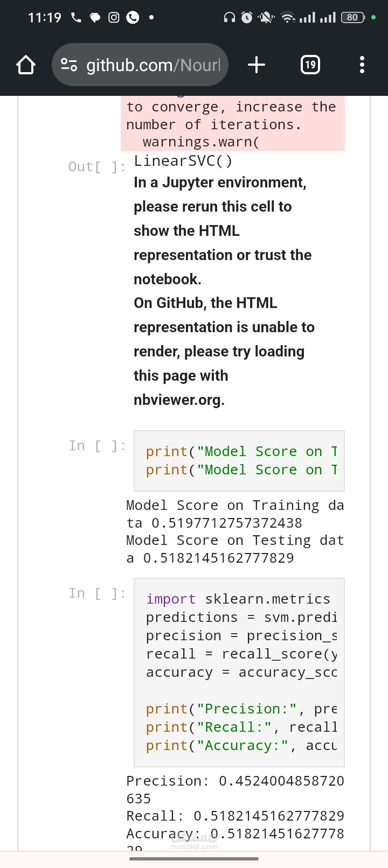
Task: Click the LinearSVC() output text
Action: [183, 161]
